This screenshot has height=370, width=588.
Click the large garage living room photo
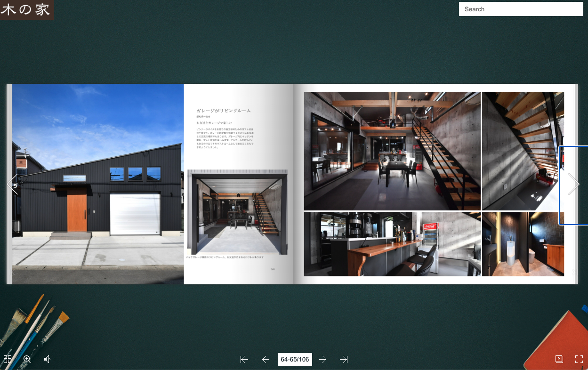pos(392,151)
